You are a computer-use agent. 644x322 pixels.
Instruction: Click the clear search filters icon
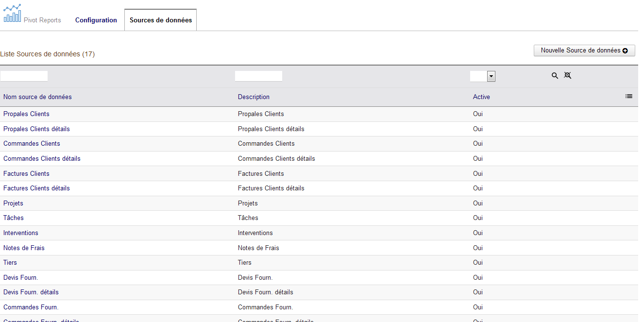[x=567, y=76]
